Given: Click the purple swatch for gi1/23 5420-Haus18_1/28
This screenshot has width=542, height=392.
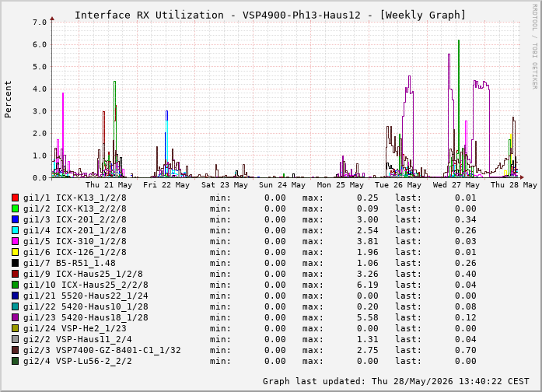Looking at the screenshot, I should pos(15,317).
